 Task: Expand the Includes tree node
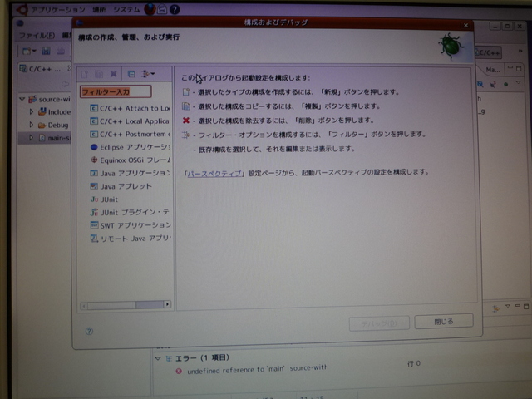[x=32, y=111]
